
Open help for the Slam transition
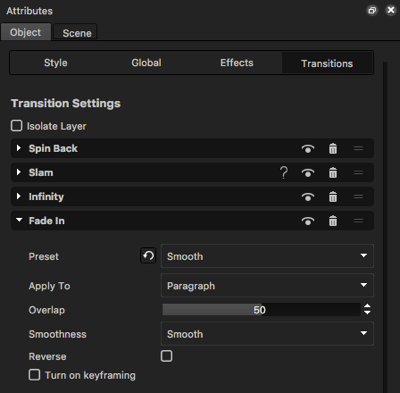pos(284,173)
